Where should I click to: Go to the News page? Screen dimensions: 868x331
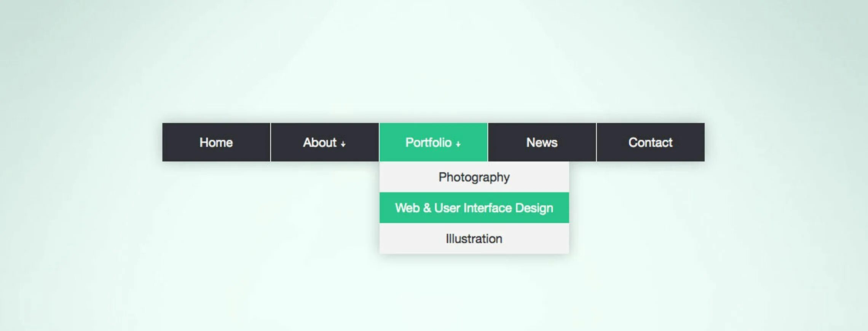click(x=542, y=142)
